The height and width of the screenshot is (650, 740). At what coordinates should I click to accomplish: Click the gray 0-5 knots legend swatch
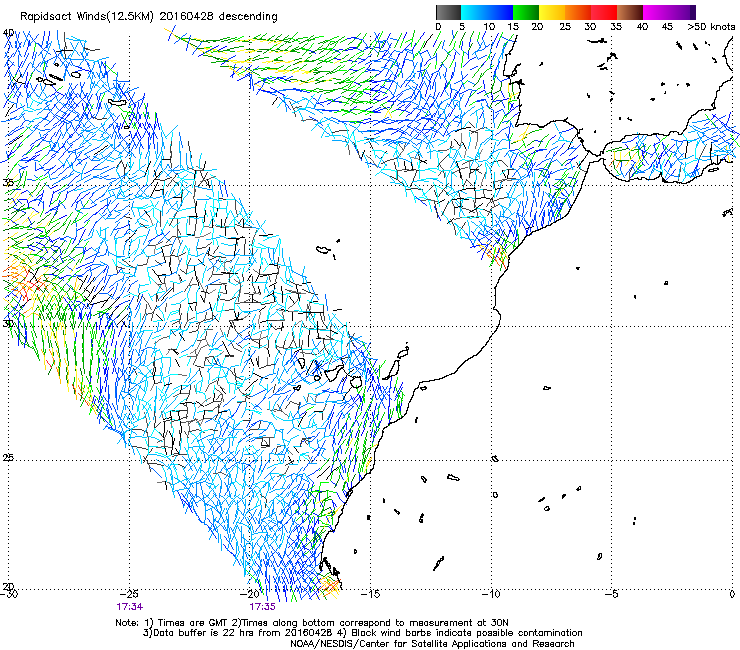click(x=448, y=12)
